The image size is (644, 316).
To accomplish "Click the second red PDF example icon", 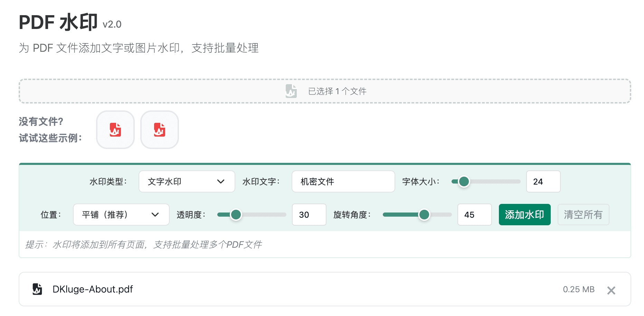I will pyautogui.click(x=160, y=130).
